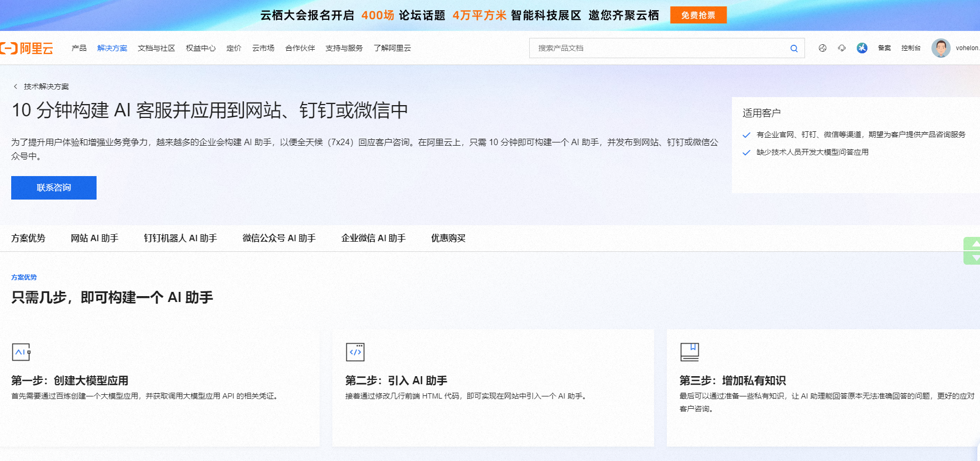Click the 适用客户 panel heading

point(762,113)
